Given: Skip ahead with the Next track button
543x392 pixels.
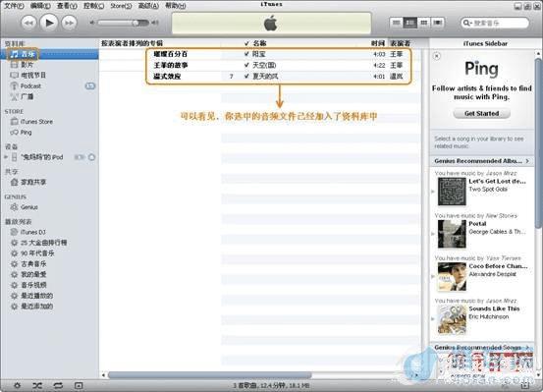Looking at the screenshot, I should [x=69, y=24].
